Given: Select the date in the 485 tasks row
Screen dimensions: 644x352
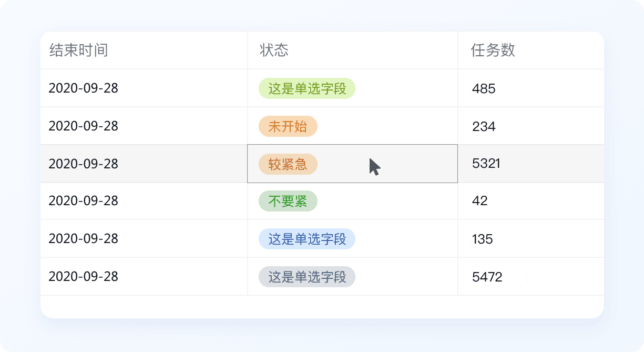Looking at the screenshot, I should click(x=83, y=88).
